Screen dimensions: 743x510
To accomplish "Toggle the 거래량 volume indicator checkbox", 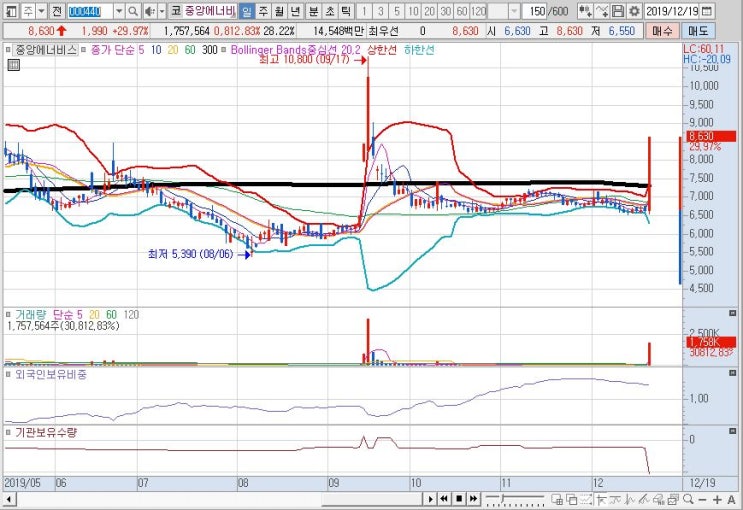I will [9, 314].
